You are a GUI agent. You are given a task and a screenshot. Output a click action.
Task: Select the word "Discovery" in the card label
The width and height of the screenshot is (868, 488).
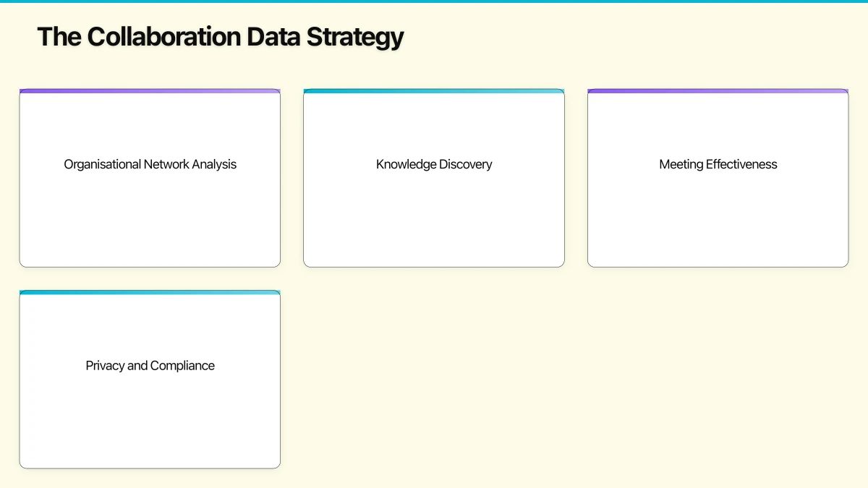pyautogui.click(x=465, y=165)
